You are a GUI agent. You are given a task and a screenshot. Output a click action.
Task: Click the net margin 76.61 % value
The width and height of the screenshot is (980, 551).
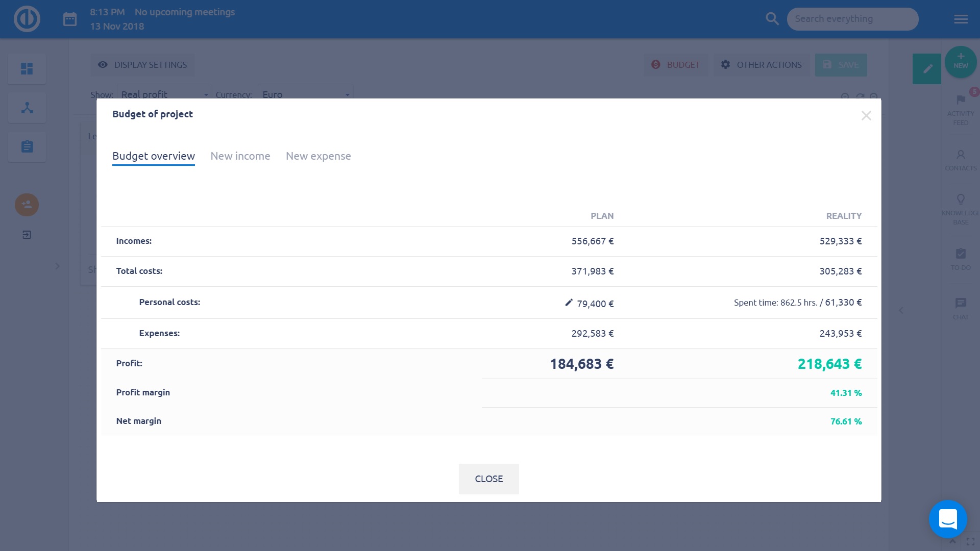click(846, 421)
